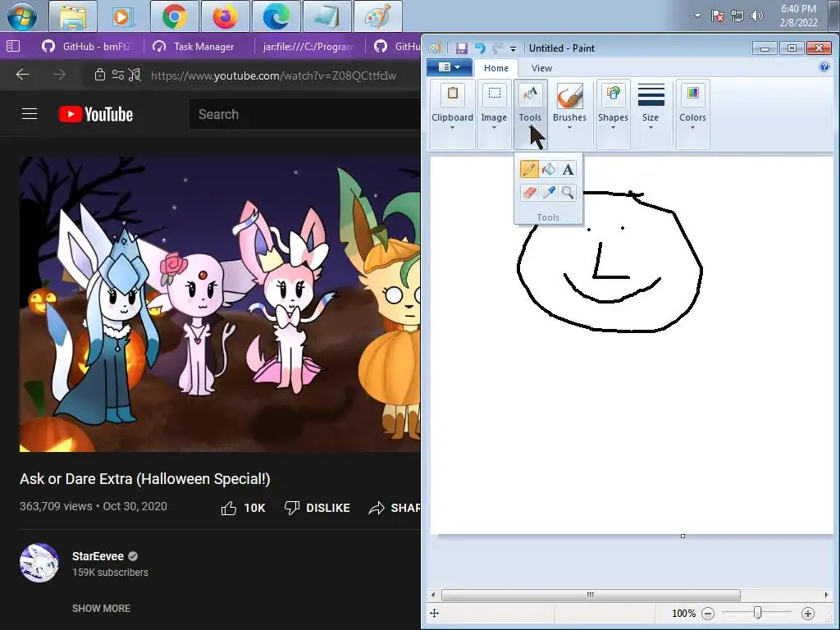Viewport: 840px width, 630px height.
Task: Select the Fill with color bucket tool
Action: point(548,170)
